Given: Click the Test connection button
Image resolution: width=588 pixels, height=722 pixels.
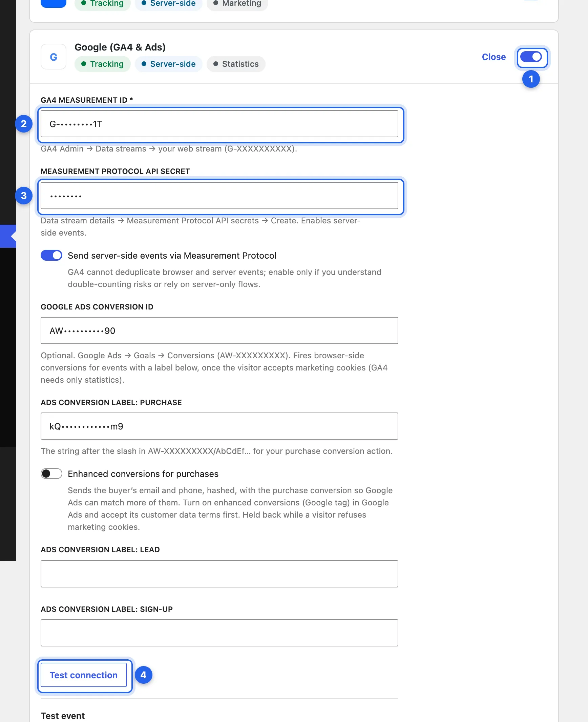Looking at the screenshot, I should point(84,675).
